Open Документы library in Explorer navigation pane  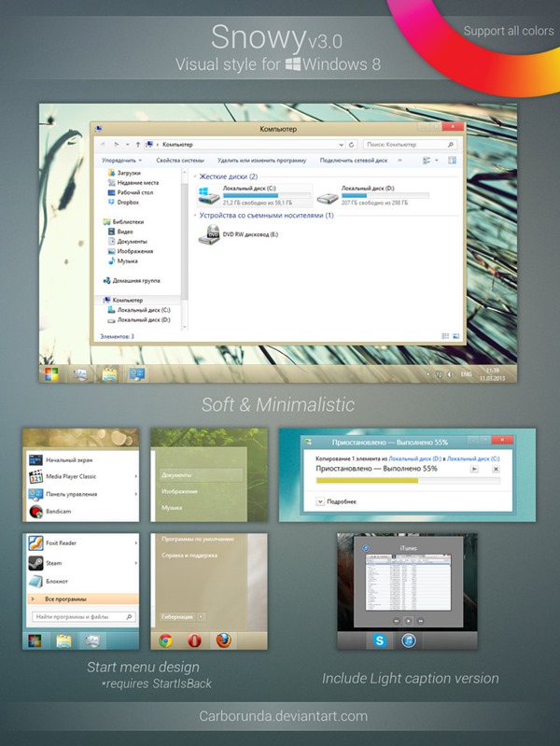tap(128, 241)
